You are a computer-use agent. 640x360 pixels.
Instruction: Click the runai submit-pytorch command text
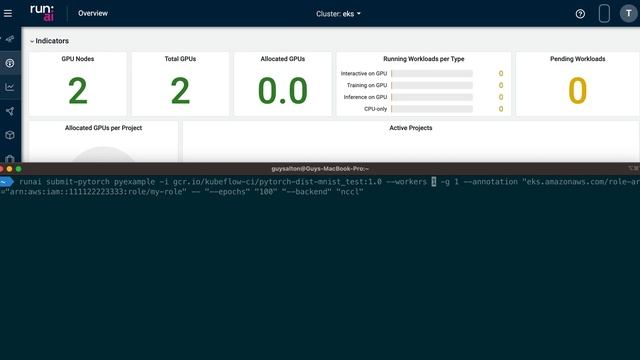click(64, 182)
